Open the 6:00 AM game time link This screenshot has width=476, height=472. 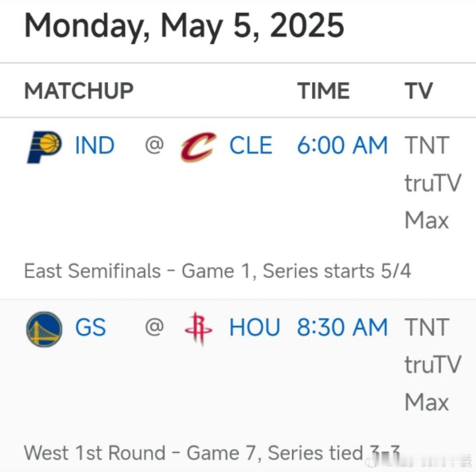pos(342,145)
